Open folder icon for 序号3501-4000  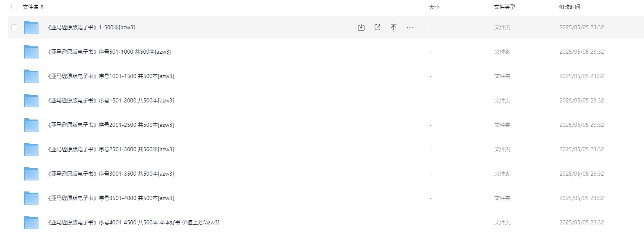tap(31, 198)
